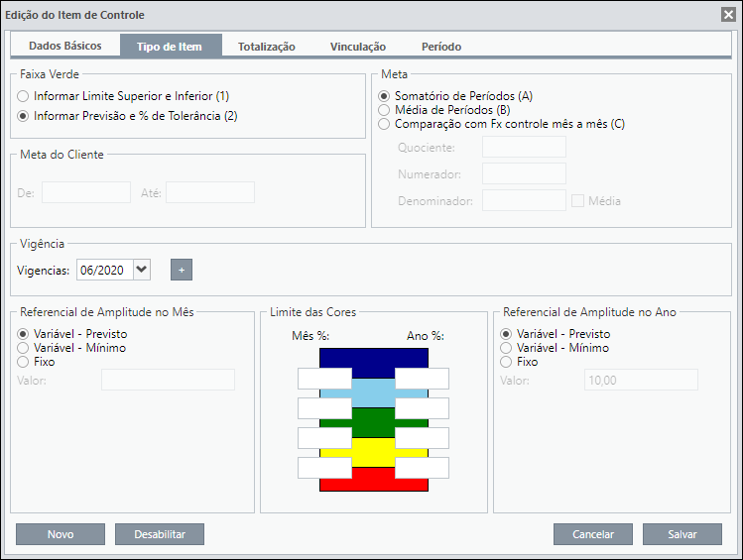The width and height of the screenshot is (743, 560).
Task: Click Mês % field between yellow and red
Action: (x=325, y=468)
